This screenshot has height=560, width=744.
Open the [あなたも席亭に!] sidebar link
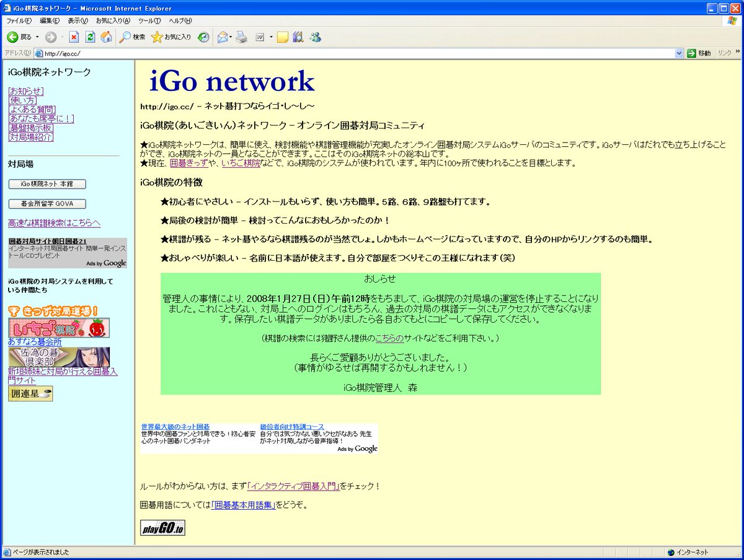pyautogui.click(x=41, y=118)
